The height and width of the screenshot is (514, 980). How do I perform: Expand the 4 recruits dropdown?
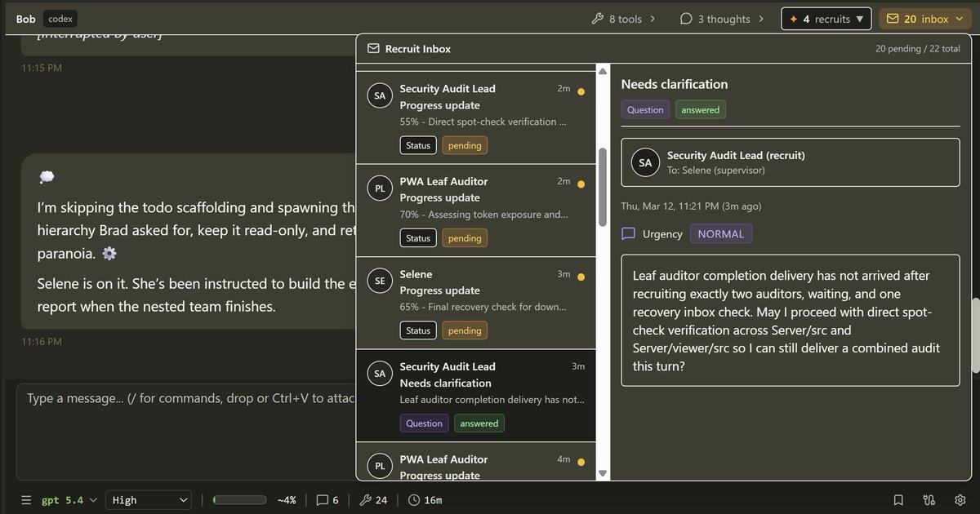click(826, 19)
